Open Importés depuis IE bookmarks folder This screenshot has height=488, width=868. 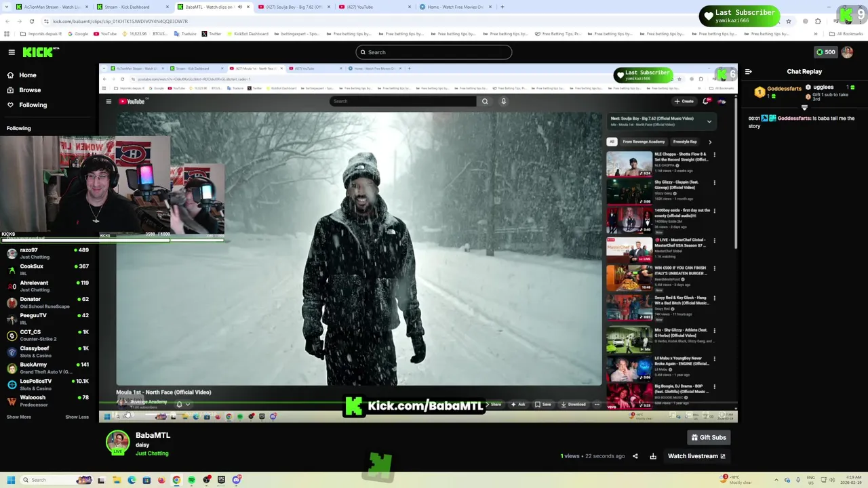(41, 34)
